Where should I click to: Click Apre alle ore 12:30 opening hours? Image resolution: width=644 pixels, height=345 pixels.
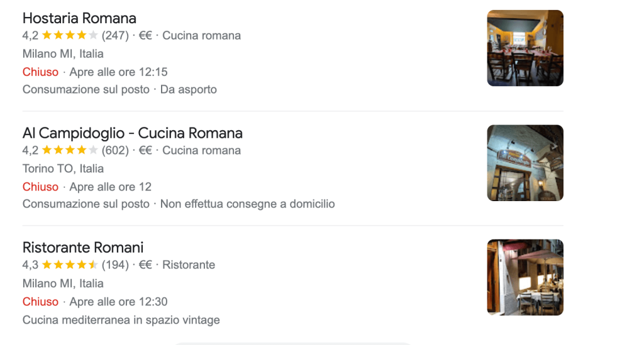118,302
